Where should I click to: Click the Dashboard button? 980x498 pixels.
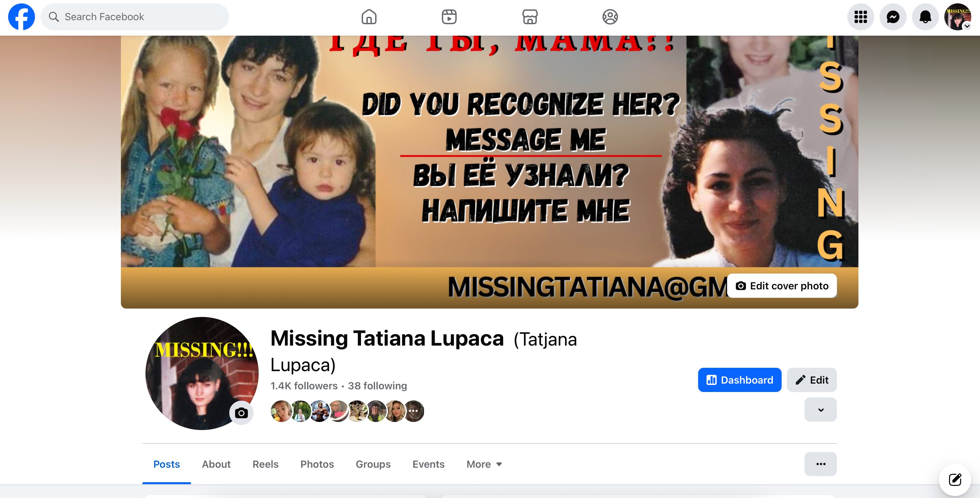[x=739, y=380]
